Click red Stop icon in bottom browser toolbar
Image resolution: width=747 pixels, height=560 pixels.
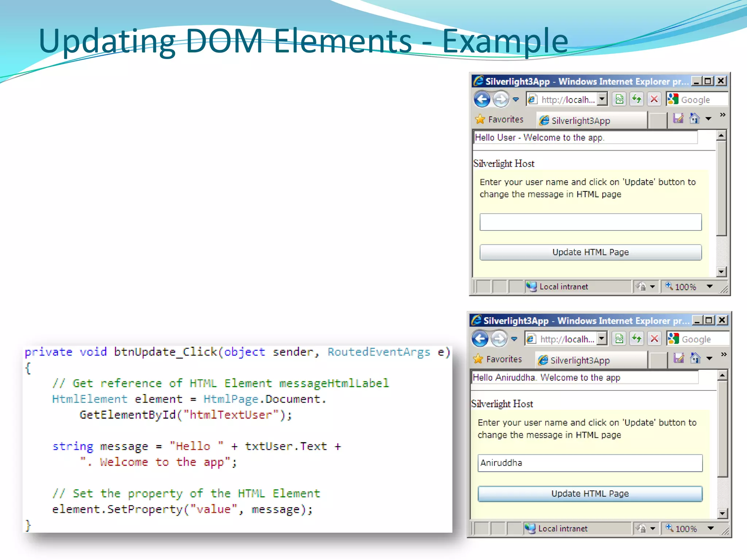pyautogui.click(x=654, y=339)
